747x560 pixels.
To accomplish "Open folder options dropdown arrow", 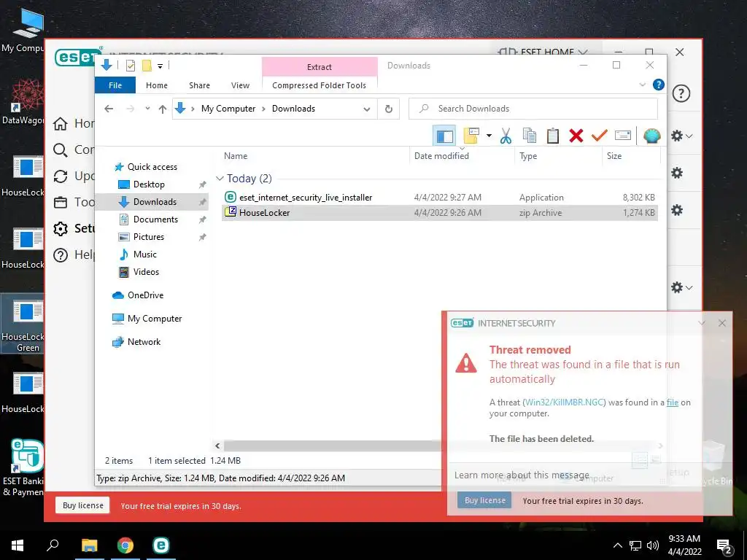I will [489, 136].
